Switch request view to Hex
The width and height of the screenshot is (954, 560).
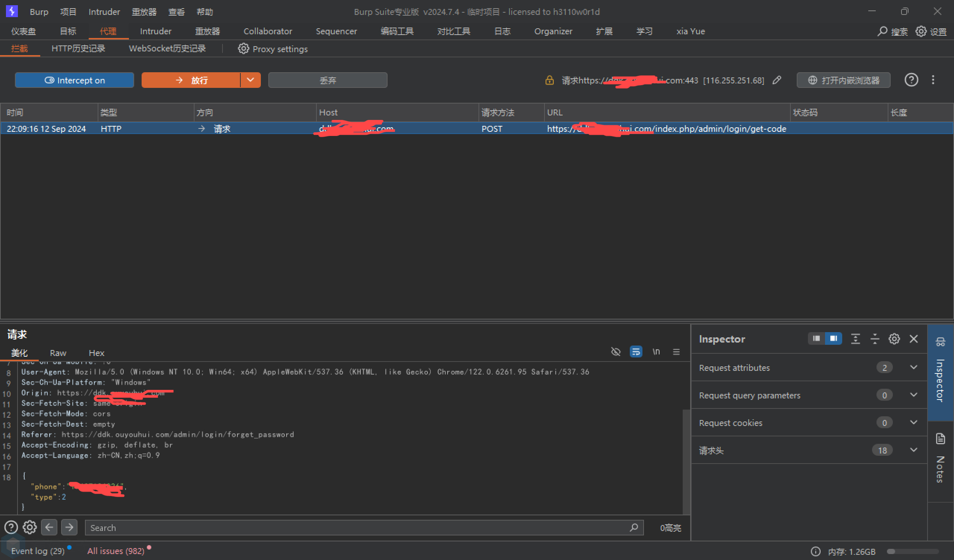point(97,353)
